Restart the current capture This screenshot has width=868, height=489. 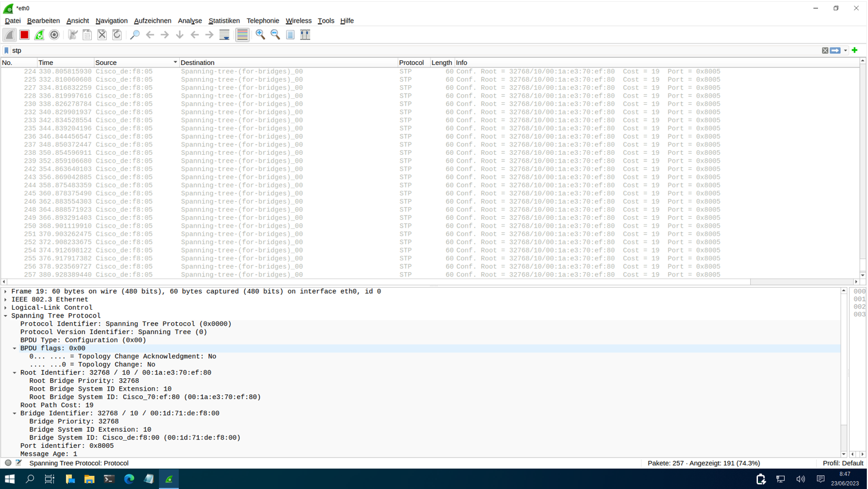(38, 35)
